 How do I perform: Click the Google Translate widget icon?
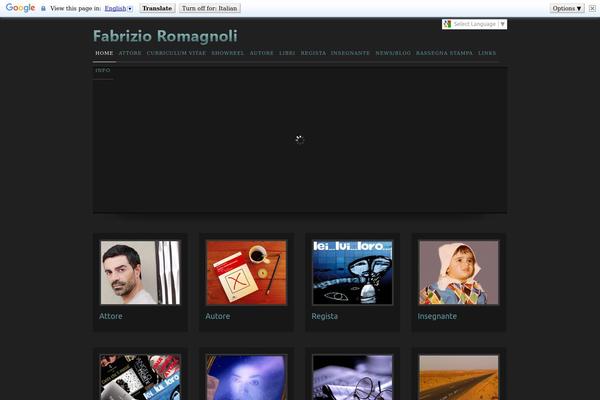(447, 24)
